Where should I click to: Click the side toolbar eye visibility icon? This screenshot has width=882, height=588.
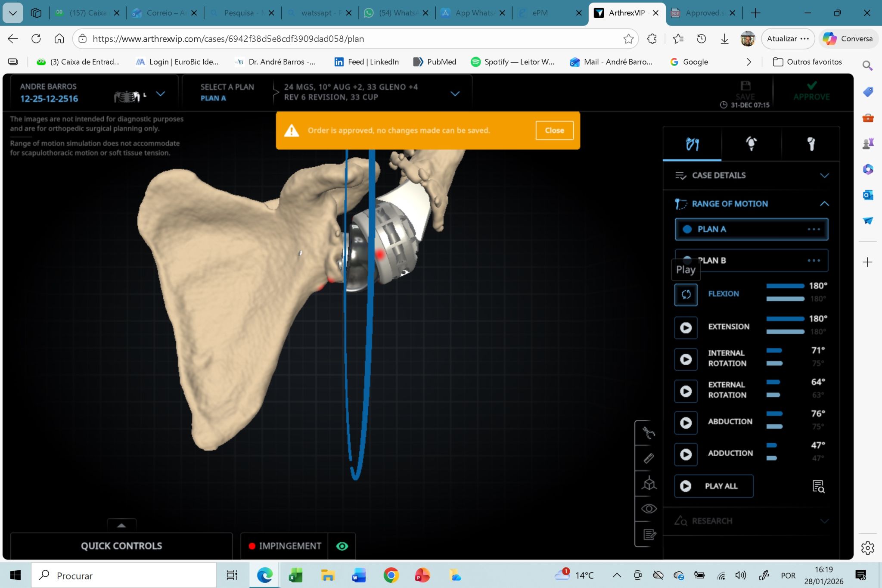point(649,509)
